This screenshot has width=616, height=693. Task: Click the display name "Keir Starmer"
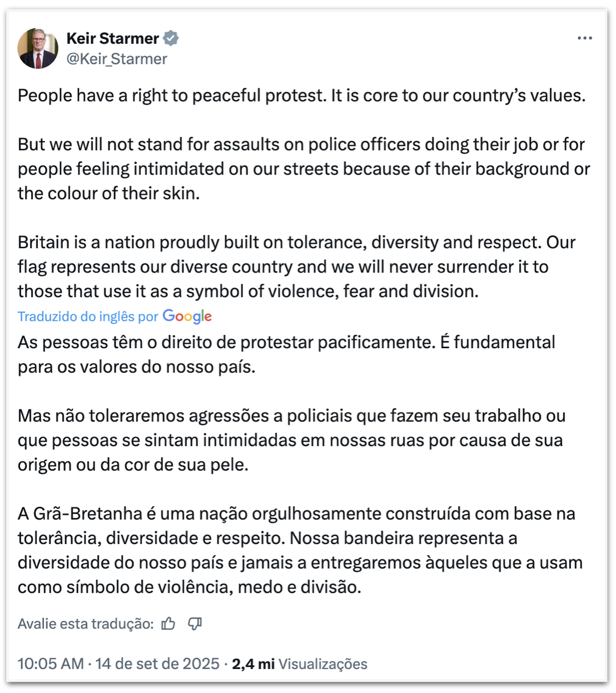click(x=113, y=38)
